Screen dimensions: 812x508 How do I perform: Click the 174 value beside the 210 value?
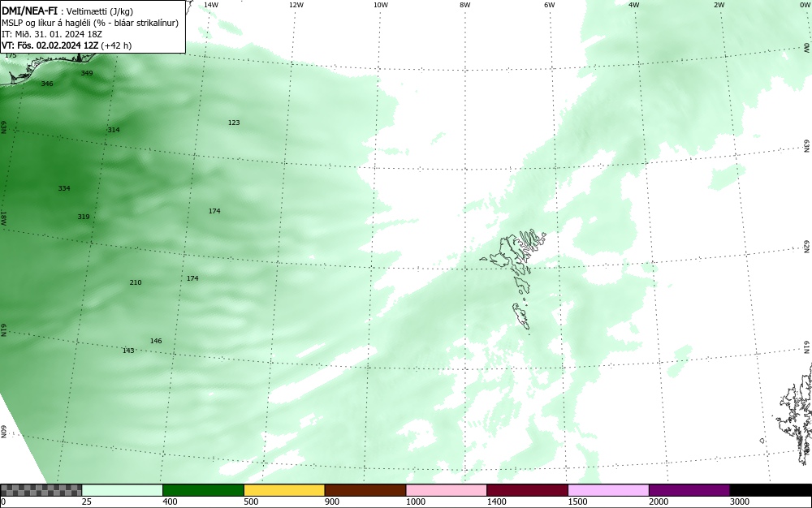[192, 278]
